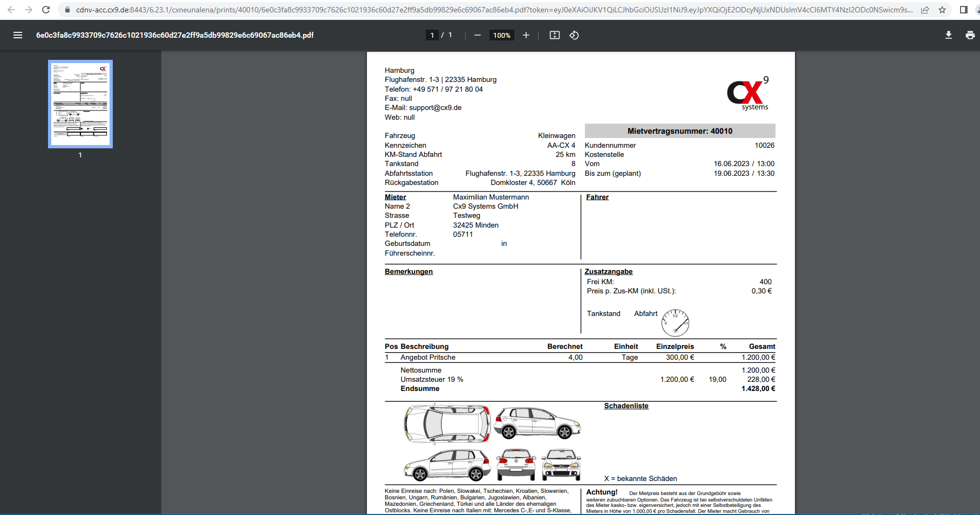The image size is (980, 515).
Task: Click the Mietvertragsnummer 40010 header
Action: pyautogui.click(x=679, y=131)
